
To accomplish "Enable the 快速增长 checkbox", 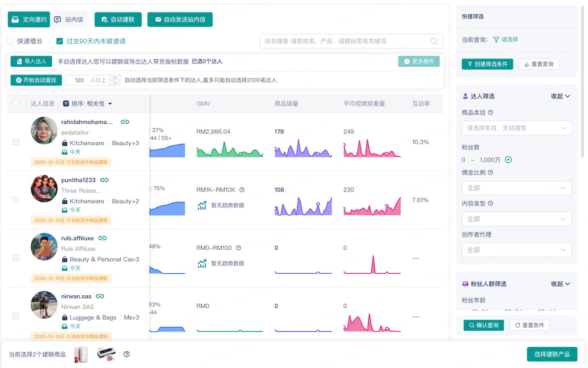I will pos(10,41).
